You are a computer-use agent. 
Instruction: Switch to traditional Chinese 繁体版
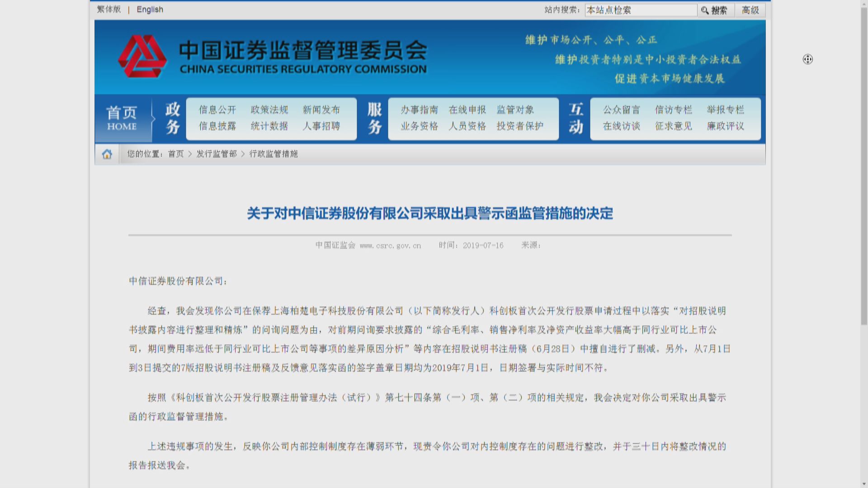(x=109, y=9)
